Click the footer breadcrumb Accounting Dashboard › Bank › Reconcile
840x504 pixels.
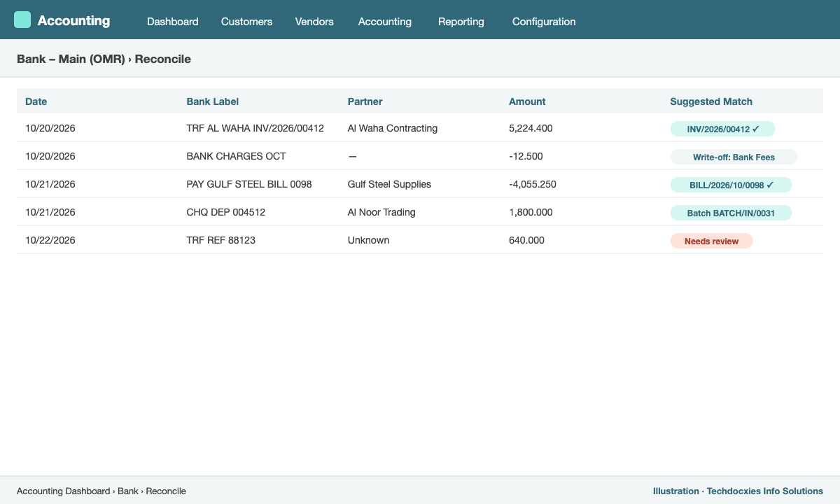101,491
